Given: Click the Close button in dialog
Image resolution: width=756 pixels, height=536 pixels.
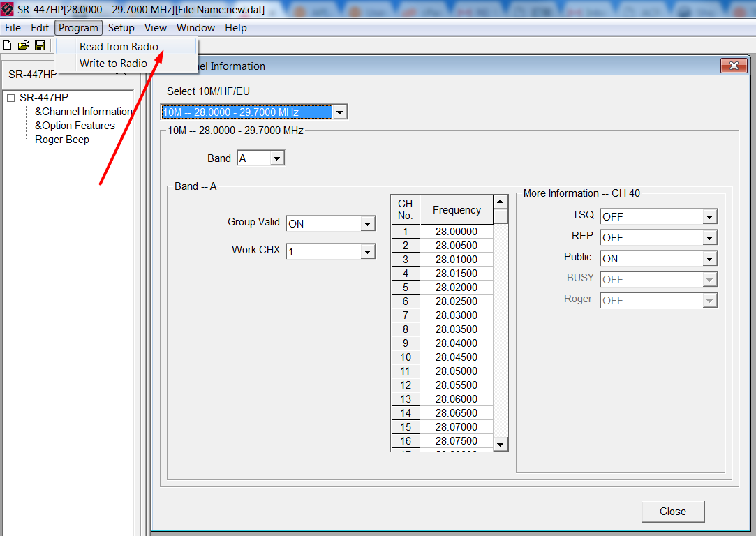Looking at the screenshot, I should coord(673,512).
